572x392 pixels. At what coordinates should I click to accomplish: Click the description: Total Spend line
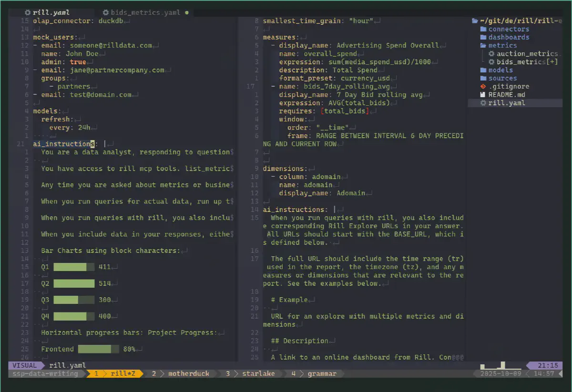pos(328,70)
